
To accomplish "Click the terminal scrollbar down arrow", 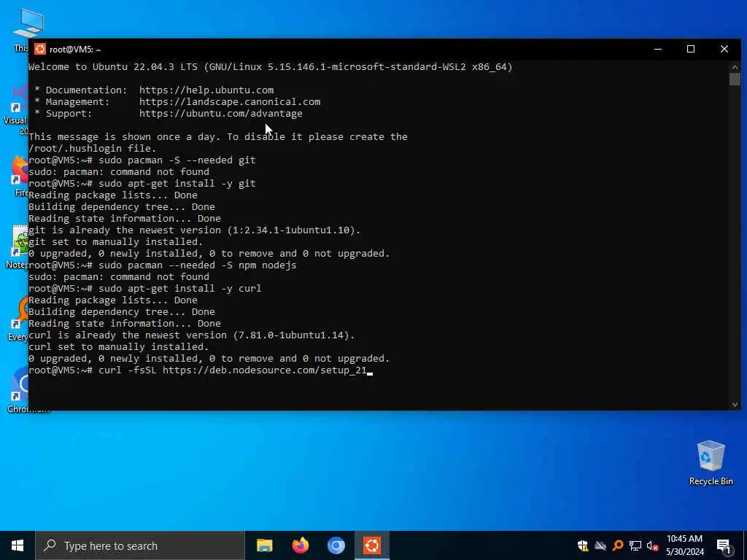I will pos(735,405).
